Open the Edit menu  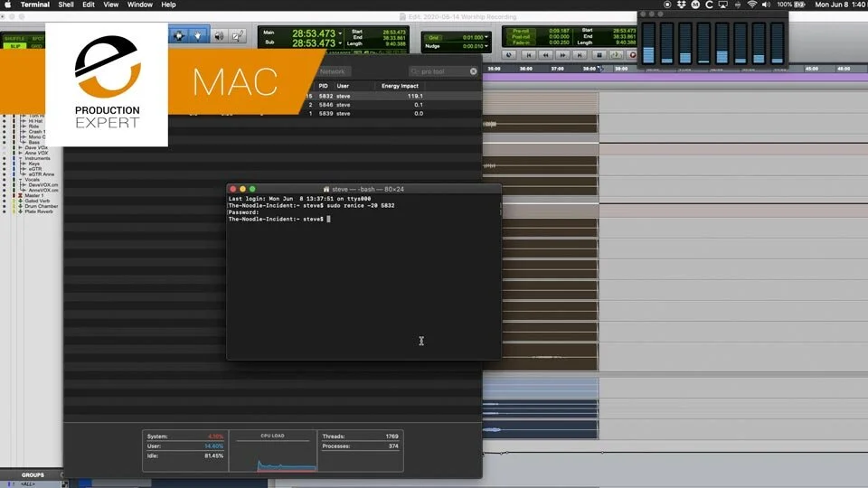point(89,5)
